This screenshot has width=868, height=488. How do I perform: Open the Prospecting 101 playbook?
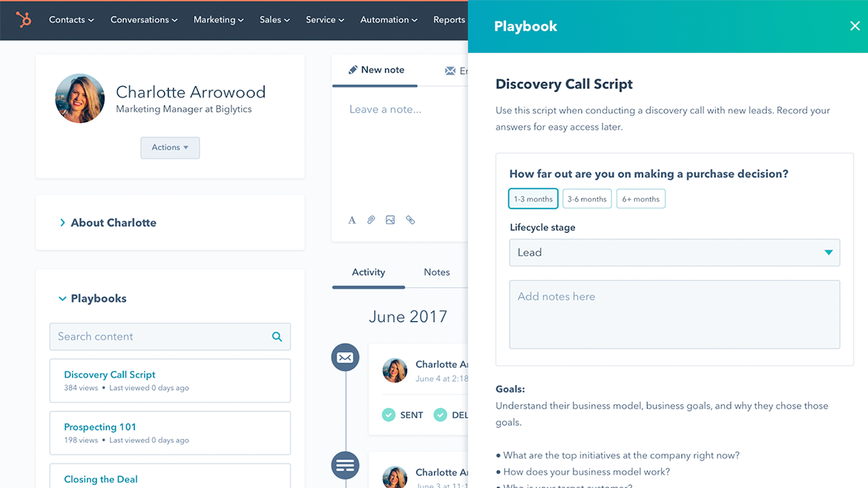tap(100, 427)
